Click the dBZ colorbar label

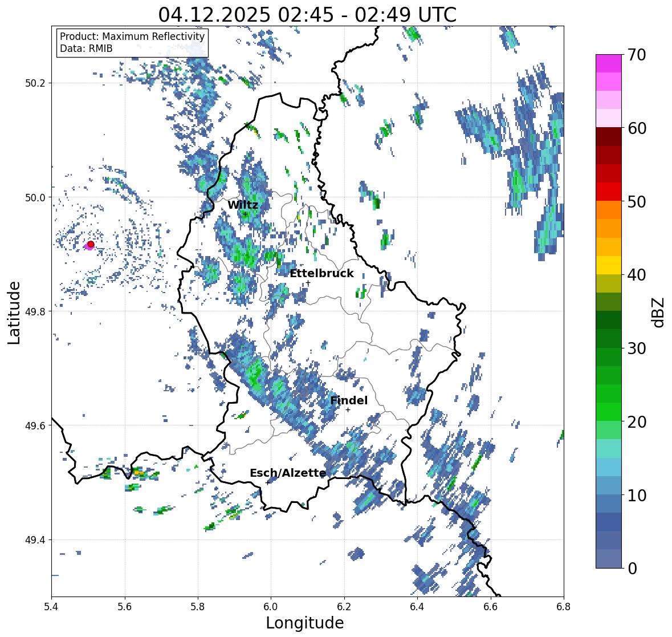coord(659,313)
